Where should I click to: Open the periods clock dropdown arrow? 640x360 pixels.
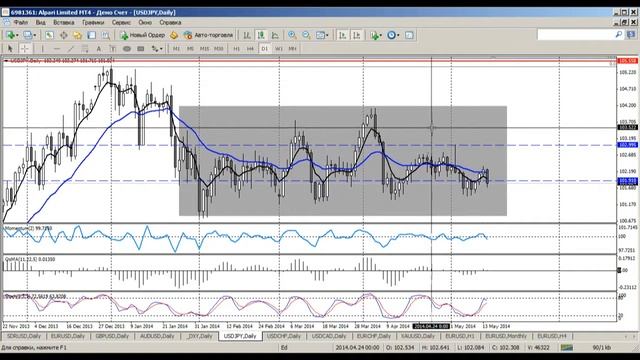[398, 36]
